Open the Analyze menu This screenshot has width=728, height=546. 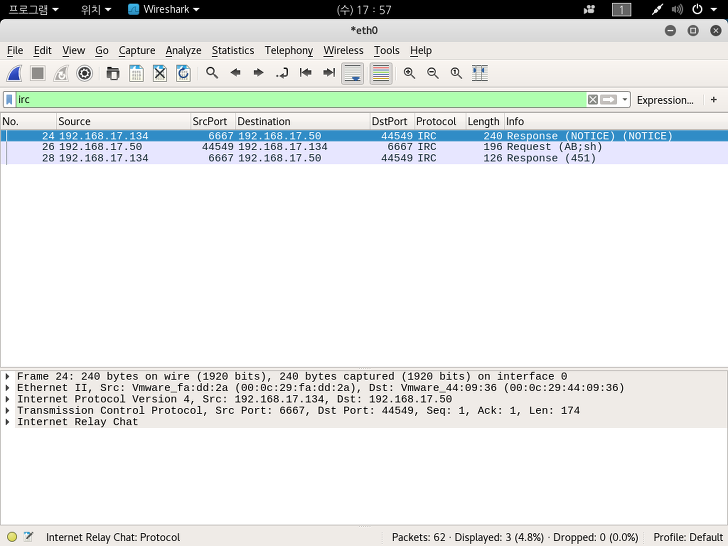click(183, 51)
